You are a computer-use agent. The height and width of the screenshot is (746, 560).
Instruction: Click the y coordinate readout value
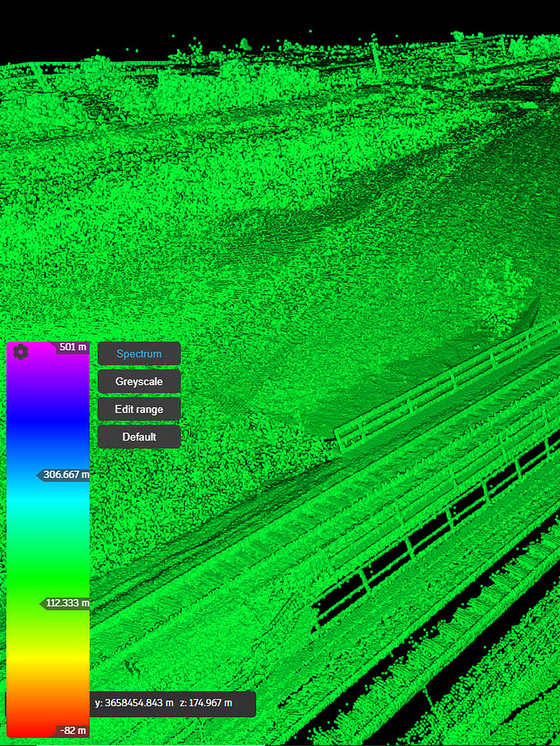click(x=134, y=703)
